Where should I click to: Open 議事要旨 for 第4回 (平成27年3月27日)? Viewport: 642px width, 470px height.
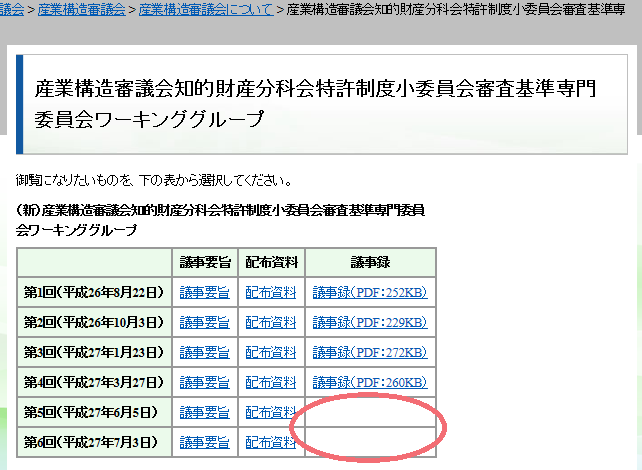pyautogui.click(x=205, y=382)
